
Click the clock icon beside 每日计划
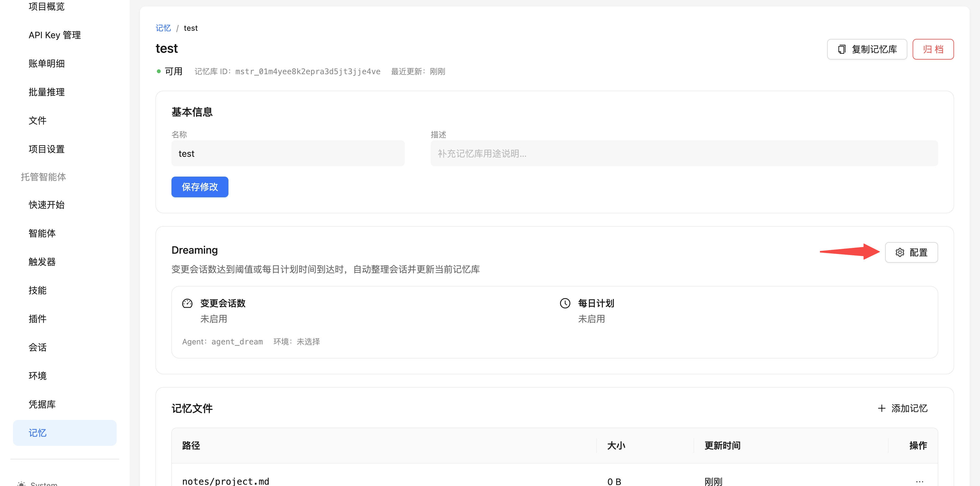coord(565,304)
